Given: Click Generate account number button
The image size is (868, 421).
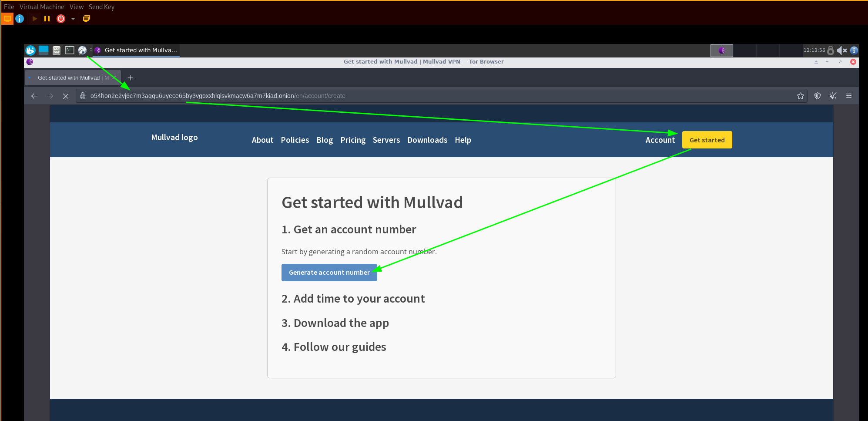Looking at the screenshot, I should point(329,273).
